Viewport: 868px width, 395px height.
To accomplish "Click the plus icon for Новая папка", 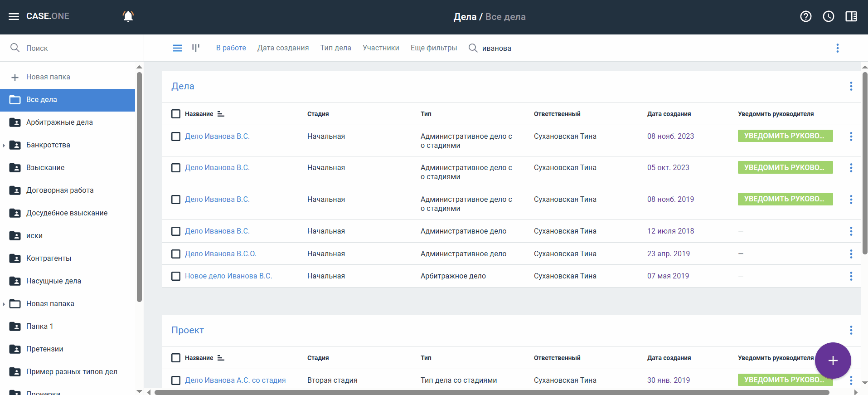I will coord(15,78).
